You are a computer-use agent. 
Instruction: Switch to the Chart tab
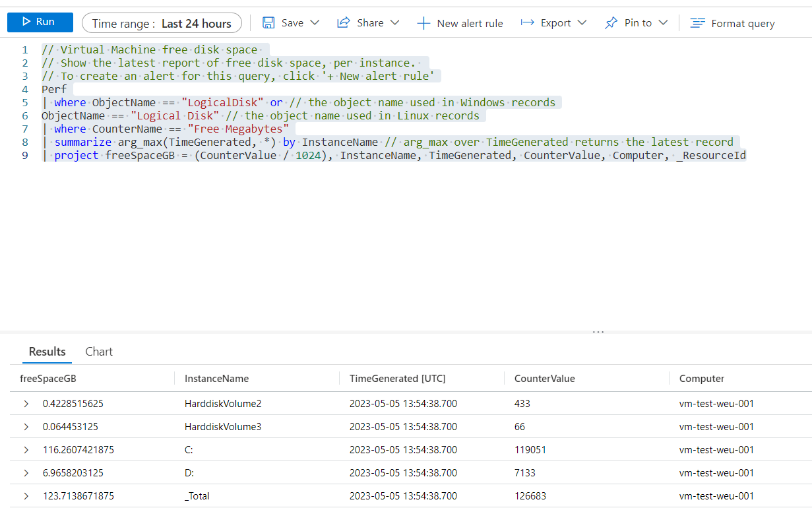coord(98,351)
